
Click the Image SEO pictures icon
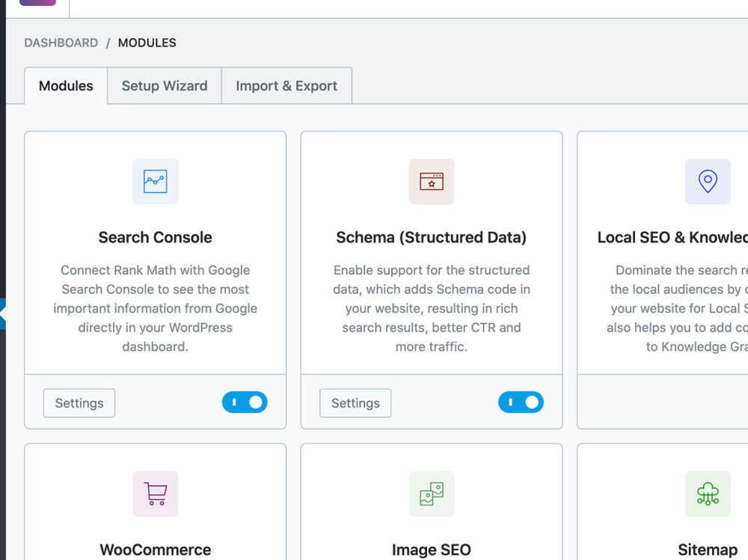pos(432,494)
